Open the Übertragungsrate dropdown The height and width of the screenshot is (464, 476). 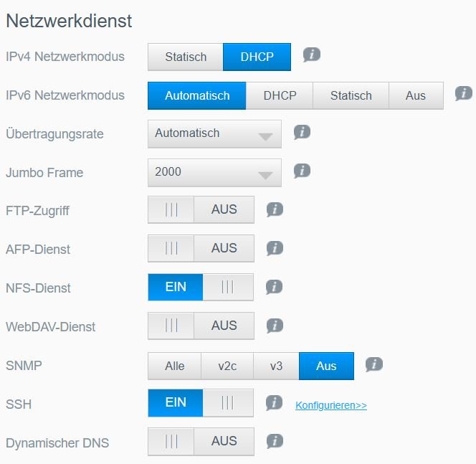coord(214,133)
